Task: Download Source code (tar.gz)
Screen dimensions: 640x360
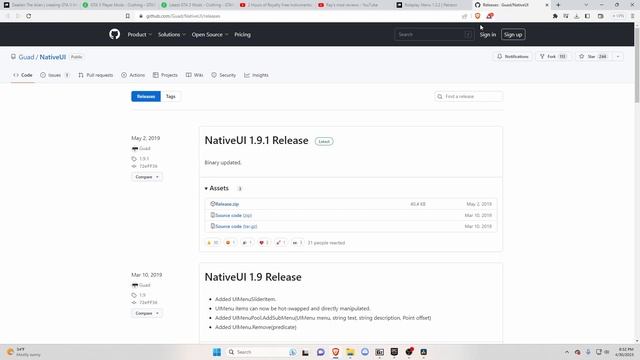Action: click(x=236, y=226)
